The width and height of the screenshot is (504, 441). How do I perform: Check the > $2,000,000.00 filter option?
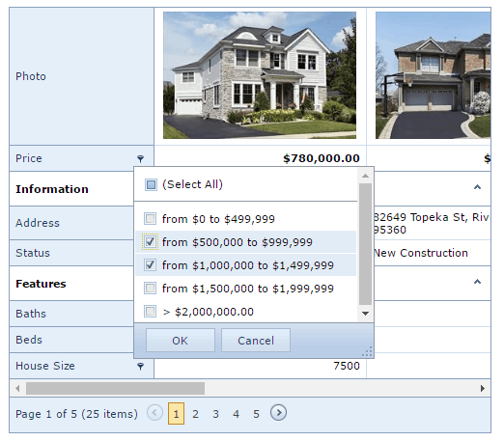(150, 312)
